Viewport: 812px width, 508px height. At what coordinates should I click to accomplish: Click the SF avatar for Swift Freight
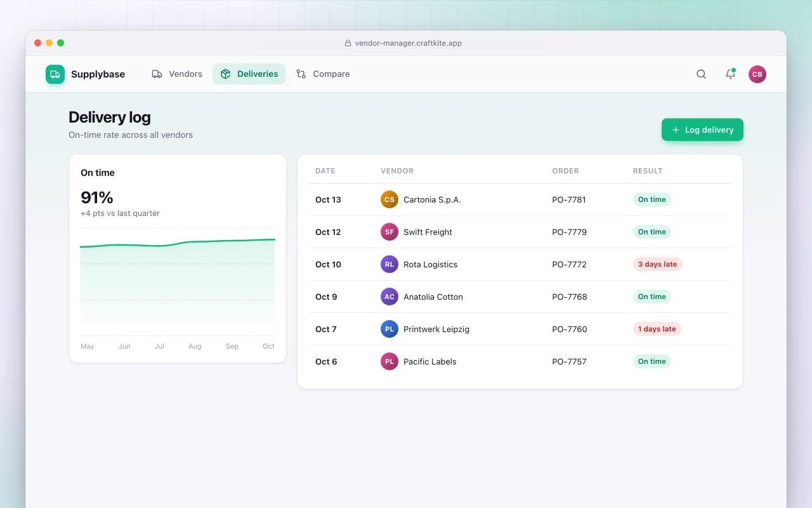pyautogui.click(x=390, y=232)
